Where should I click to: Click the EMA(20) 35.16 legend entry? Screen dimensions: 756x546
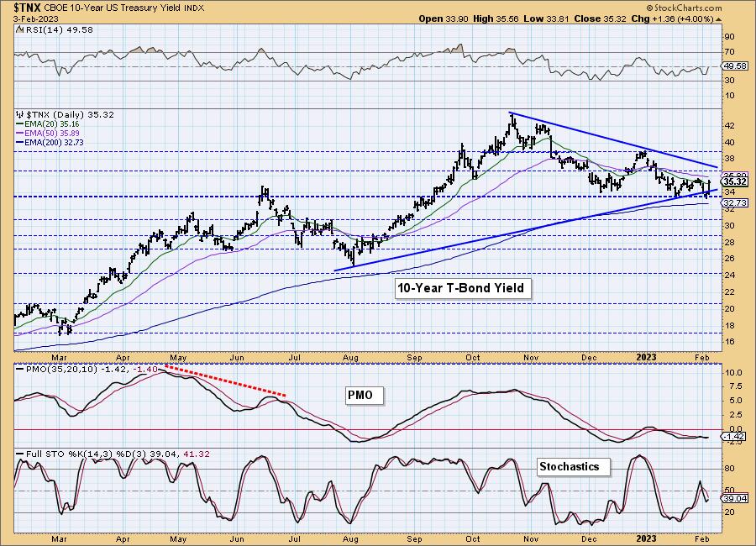pos(47,124)
